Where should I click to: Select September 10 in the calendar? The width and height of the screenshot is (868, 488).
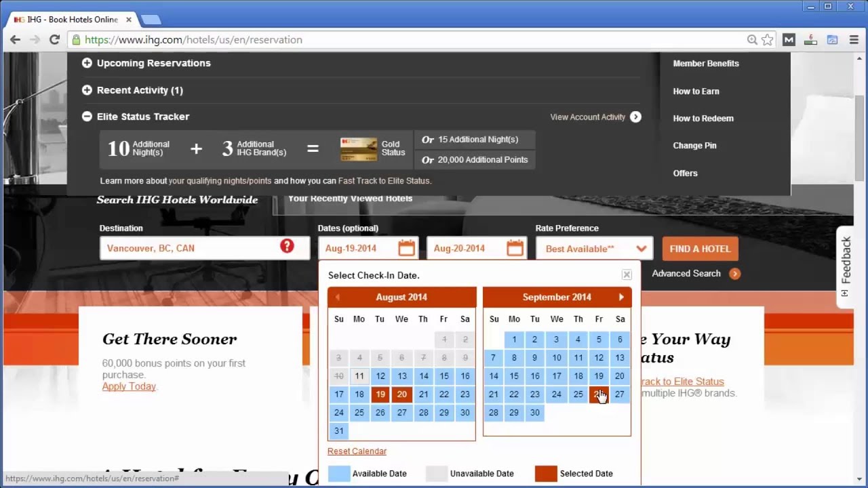[x=557, y=358]
